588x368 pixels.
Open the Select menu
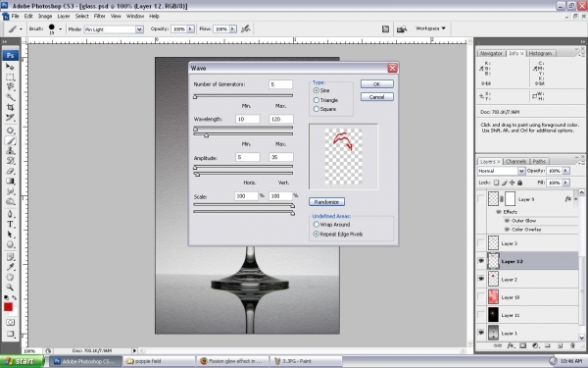81,16
